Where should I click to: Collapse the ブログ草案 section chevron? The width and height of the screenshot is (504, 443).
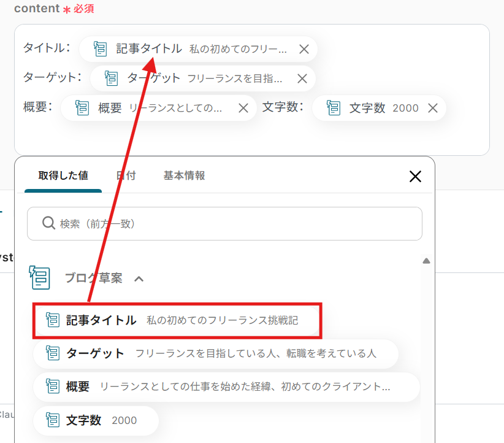tap(139, 279)
